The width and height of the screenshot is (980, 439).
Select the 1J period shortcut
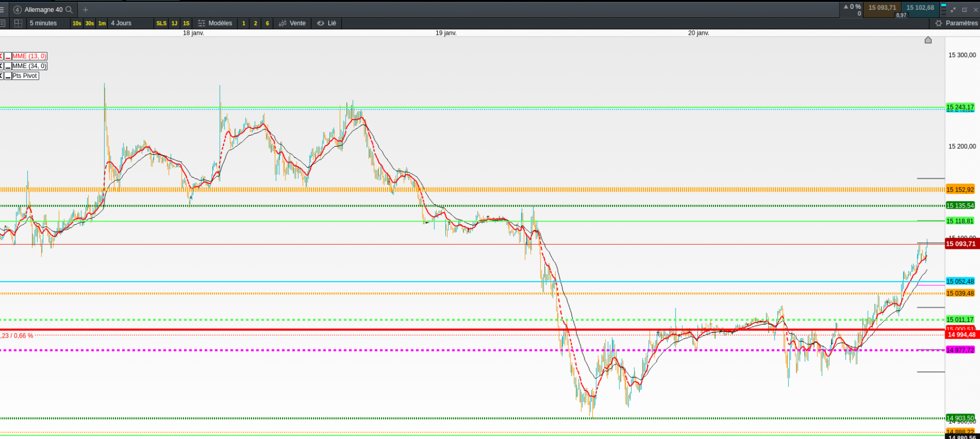174,23
